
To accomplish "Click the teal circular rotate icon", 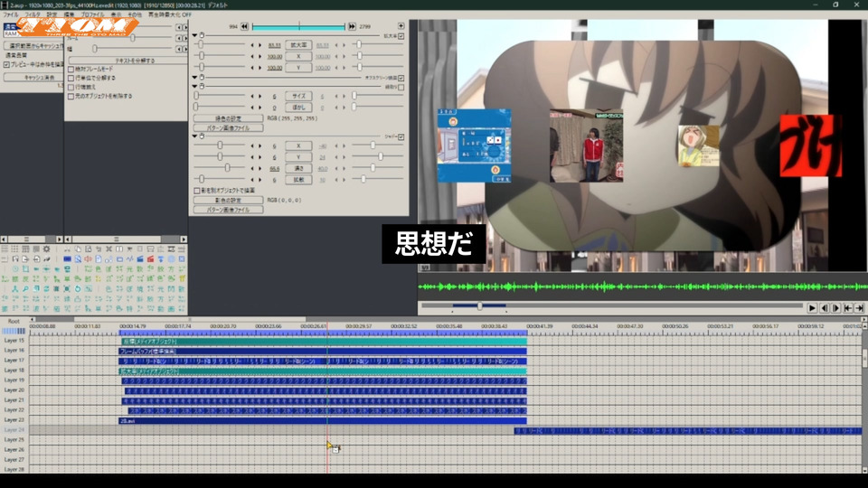I will (x=78, y=289).
